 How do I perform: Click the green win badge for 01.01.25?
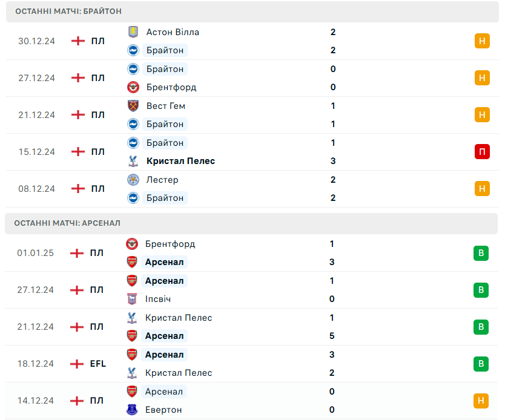481,253
